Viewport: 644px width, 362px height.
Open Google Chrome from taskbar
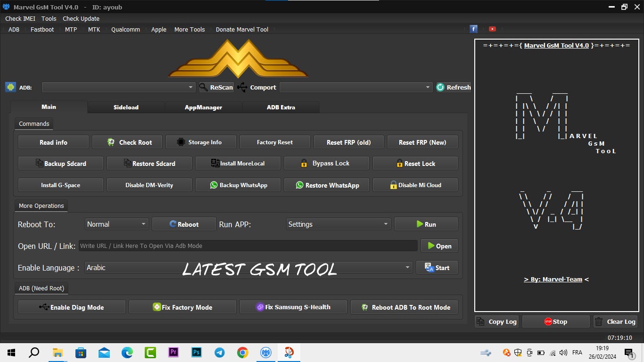click(x=243, y=353)
